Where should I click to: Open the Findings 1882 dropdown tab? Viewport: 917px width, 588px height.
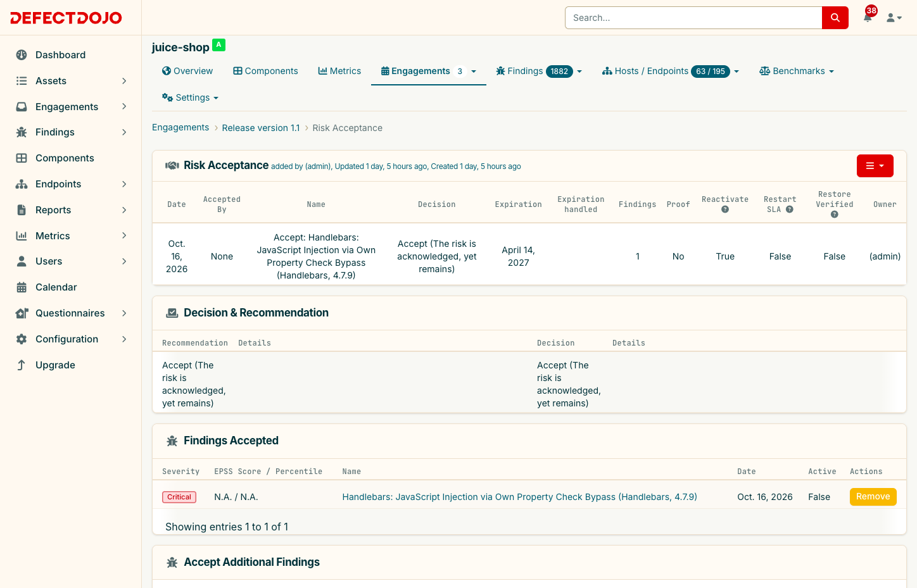point(539,71)
